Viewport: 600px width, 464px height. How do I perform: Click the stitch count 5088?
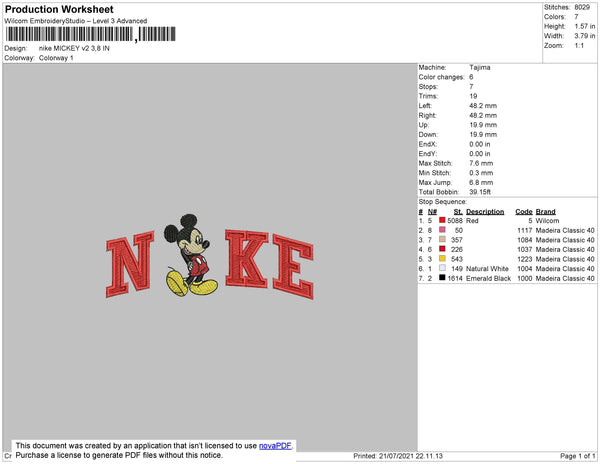pyautogui.click(x=455, y=221)
